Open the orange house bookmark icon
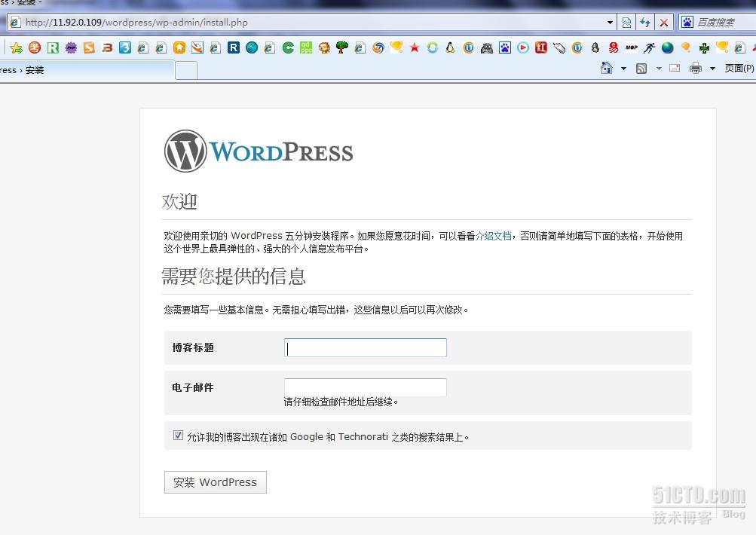 pyautogui.click(x=179, y=47)
